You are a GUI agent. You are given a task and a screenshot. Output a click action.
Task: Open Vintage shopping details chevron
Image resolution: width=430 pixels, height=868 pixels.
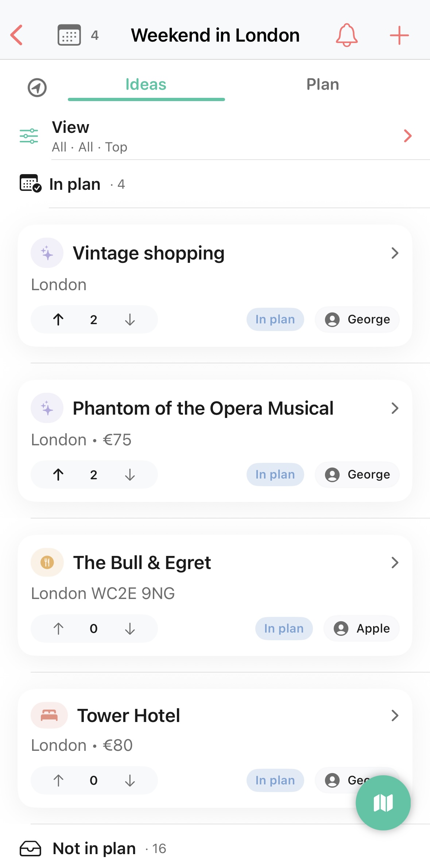pyautogui.click(x=395, y=253)
